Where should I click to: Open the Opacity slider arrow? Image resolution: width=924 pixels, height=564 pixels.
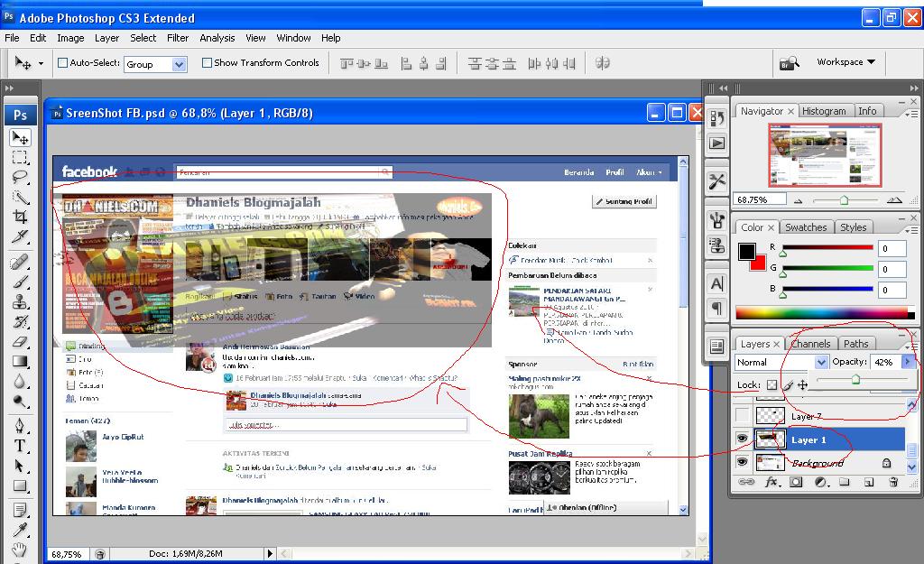coord(908,362)
